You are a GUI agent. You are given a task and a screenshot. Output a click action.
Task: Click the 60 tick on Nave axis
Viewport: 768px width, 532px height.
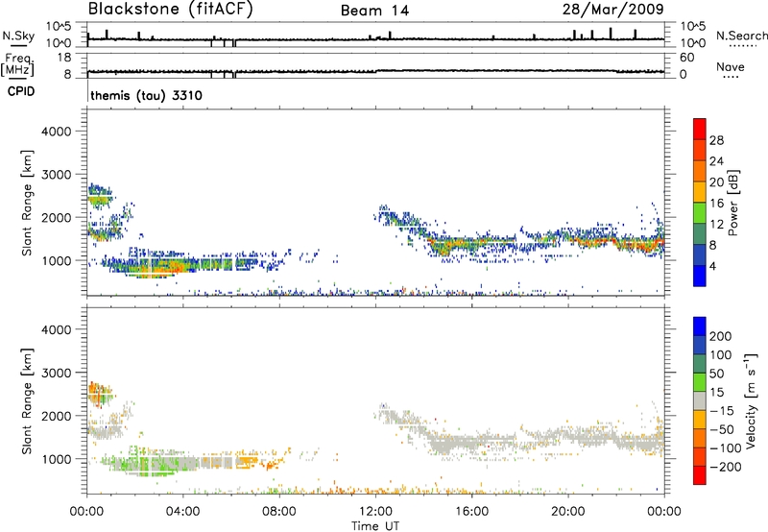click(x=686, y=58)
